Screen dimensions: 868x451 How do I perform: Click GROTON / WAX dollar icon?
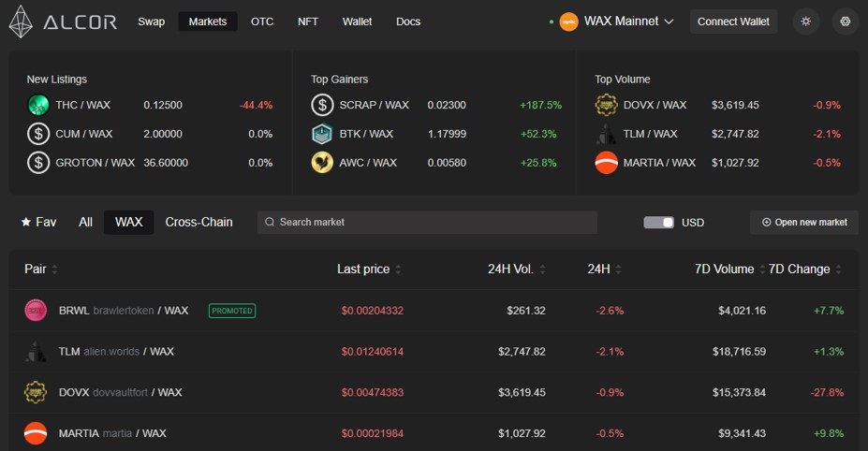[x=38, y=163]
